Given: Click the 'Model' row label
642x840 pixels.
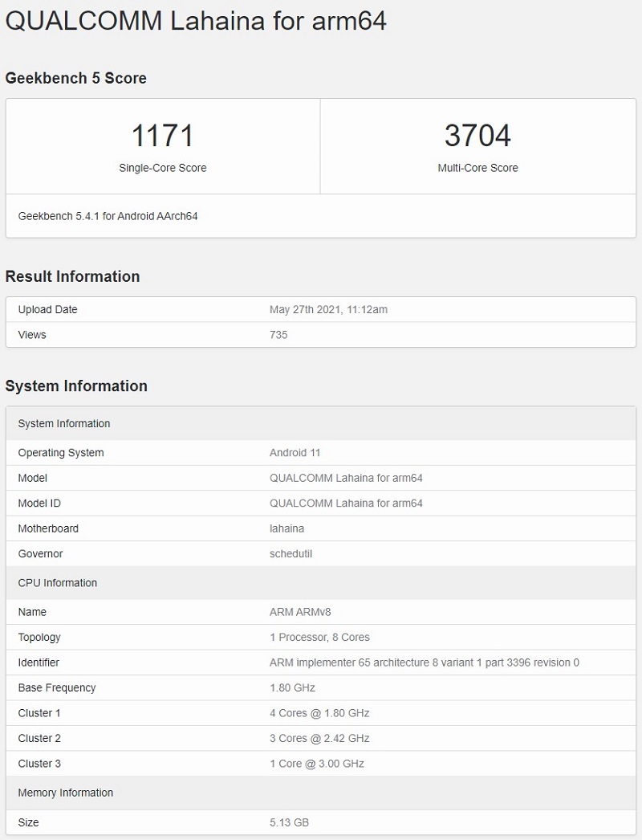Looking at the screenshot, I should click(x=33, y=478).
